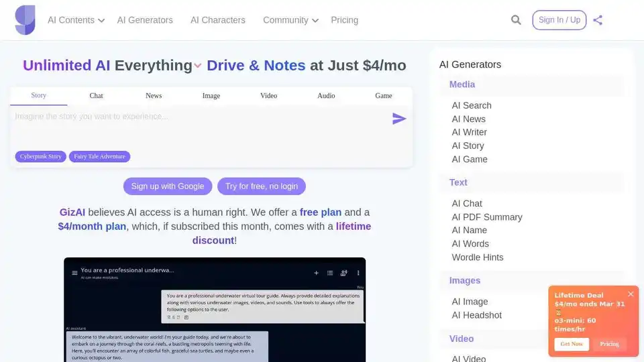This screenshot has height=362, width=644.
Task: Click the Sign In / Up button
Action: click(559, 20)
